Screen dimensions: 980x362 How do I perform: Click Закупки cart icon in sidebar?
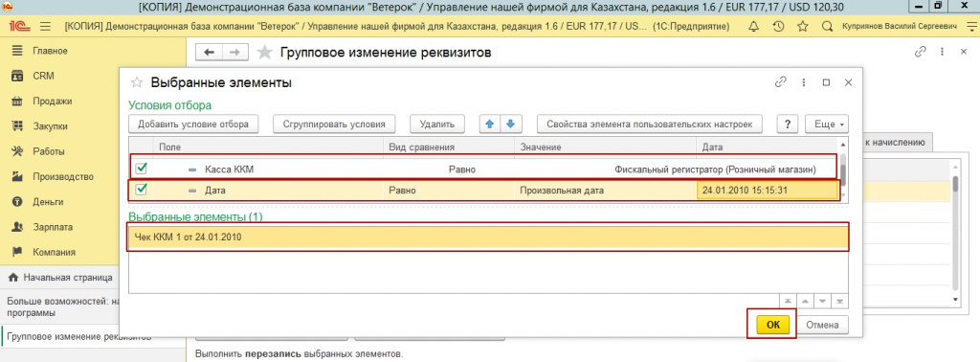(x=18, y=126)
